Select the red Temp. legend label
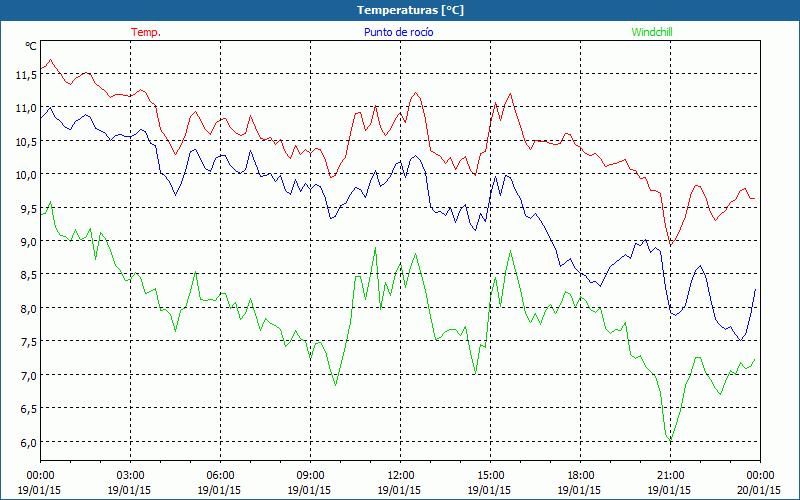The image size is (800, 500). pos(146,32)
